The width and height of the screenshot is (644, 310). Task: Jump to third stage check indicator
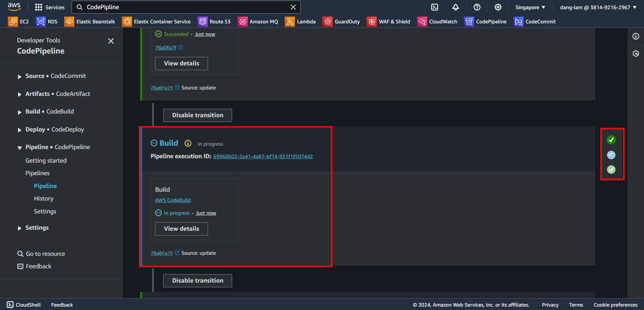click(611, 169)
